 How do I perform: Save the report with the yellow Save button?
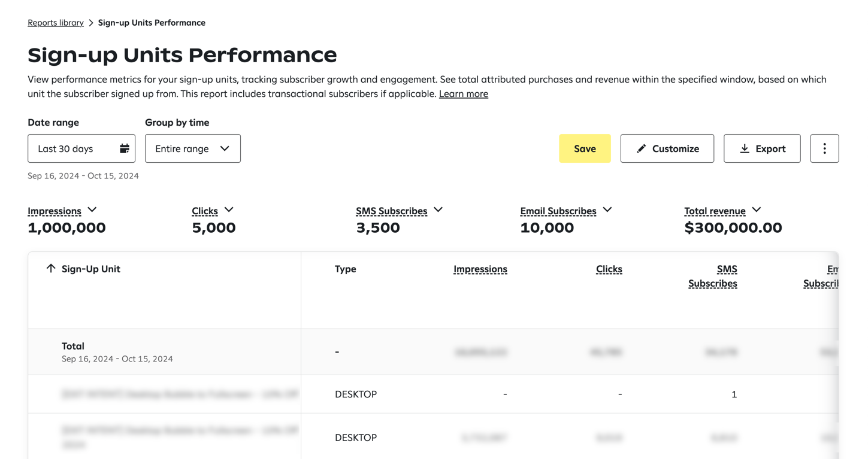pos(585,148)
